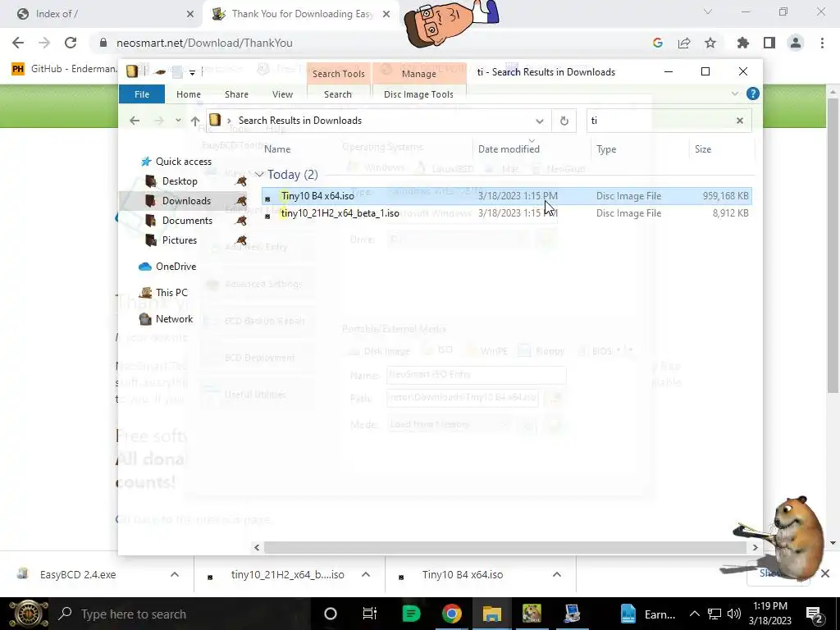Open the Start menu button
The height and width of the screenshot is (630, 840).
[29, 614]
